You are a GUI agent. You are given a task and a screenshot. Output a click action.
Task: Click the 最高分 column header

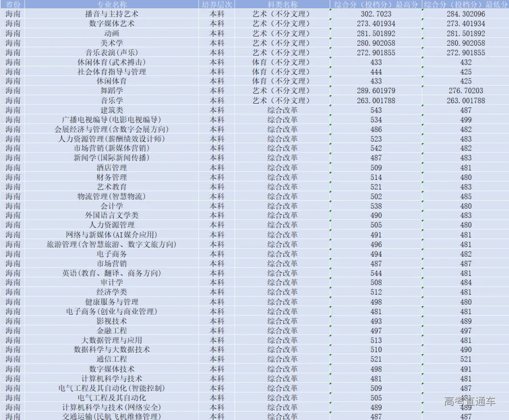pos(376,4)
